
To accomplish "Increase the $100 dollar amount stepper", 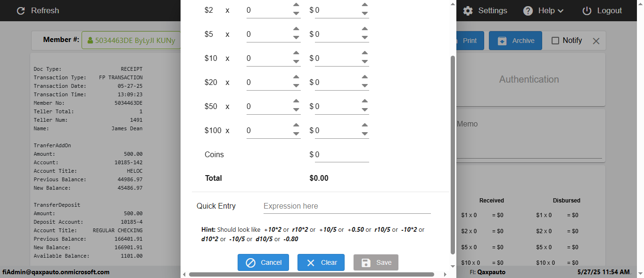I will tap(364, 126).
